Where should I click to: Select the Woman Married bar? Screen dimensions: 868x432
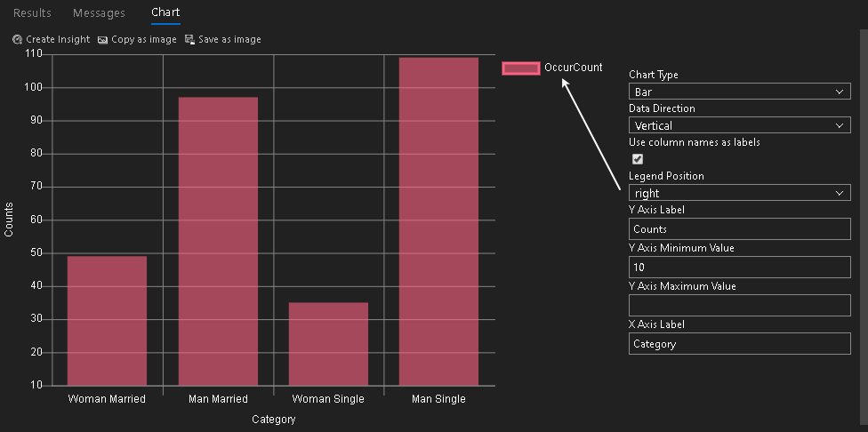107,320
